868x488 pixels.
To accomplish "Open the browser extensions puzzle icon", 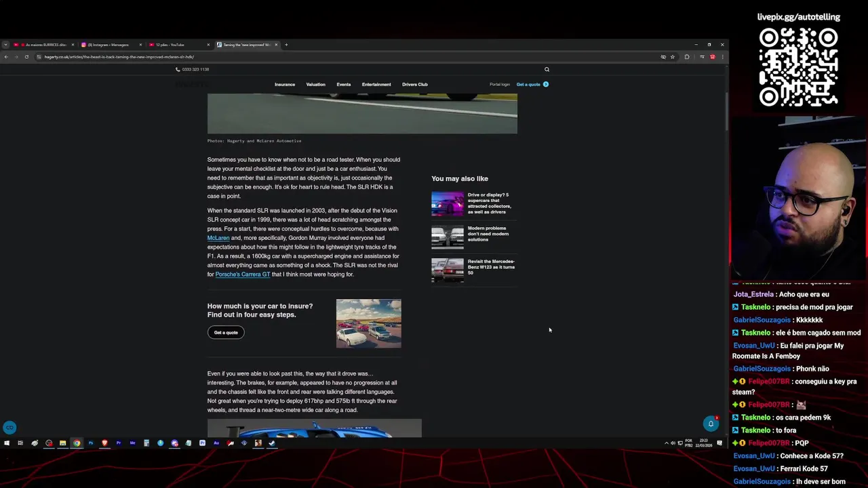I will (x=687, y=57).
